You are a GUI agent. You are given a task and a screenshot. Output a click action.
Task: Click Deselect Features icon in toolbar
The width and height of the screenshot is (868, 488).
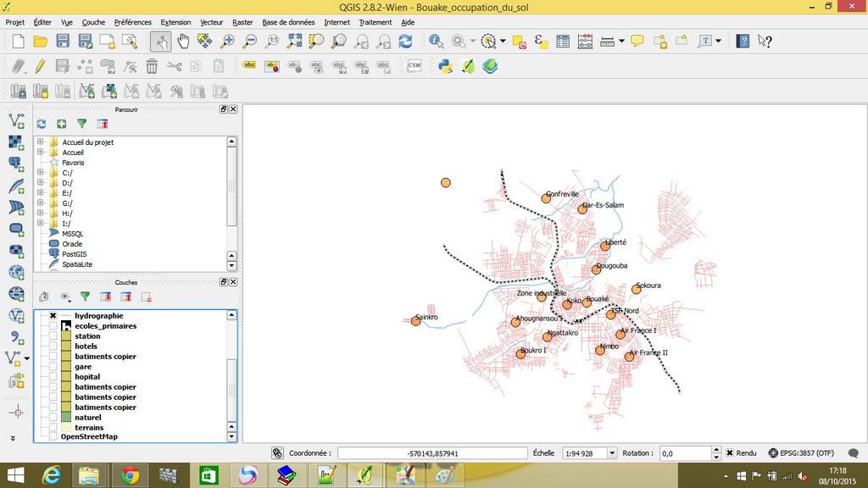[519, 42]
